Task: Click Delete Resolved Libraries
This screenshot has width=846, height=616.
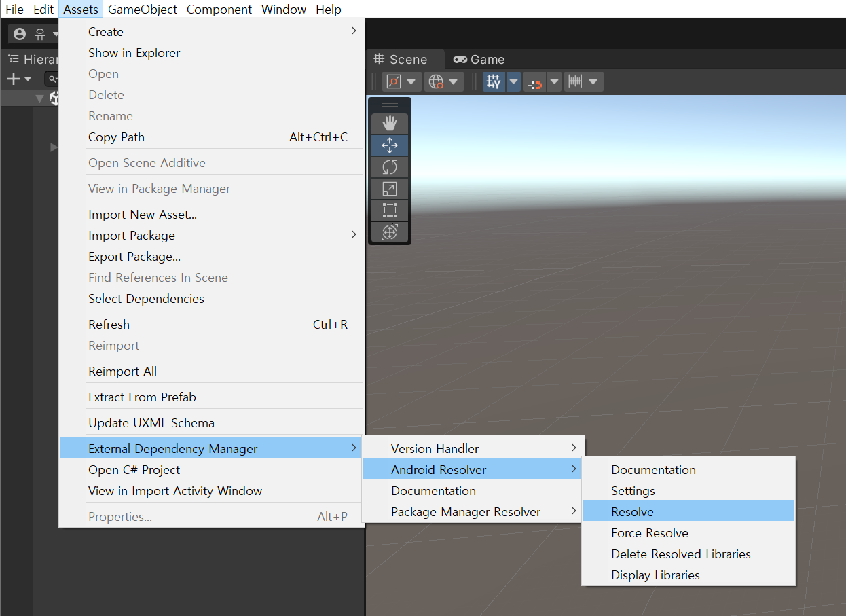Action: tap(688, 554)
